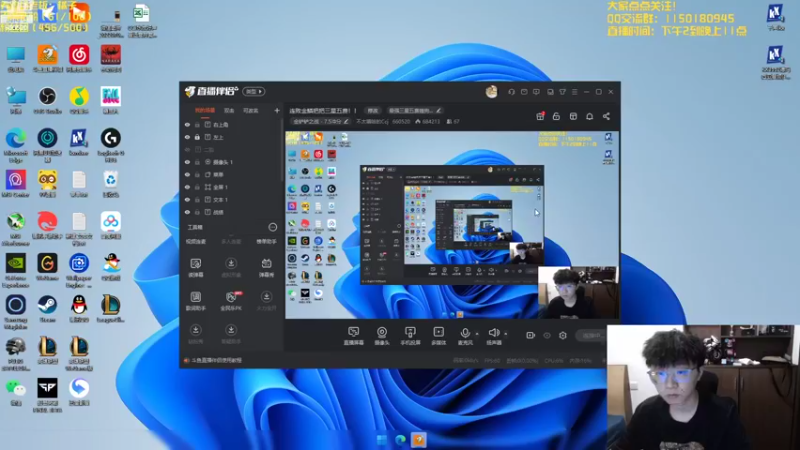The height and width of the screenshot is (450, 800).
Task: Hide the 文本 1 source layer
Action: pos(187,199)
